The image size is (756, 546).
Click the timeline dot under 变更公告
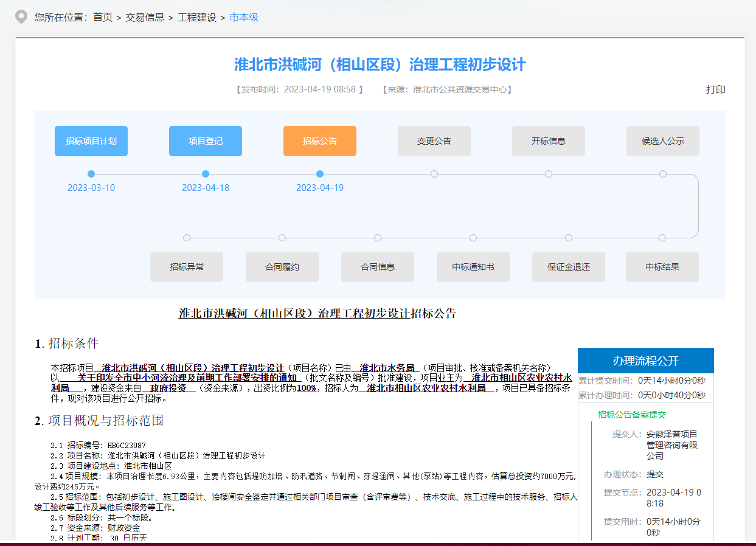[434, 174]
